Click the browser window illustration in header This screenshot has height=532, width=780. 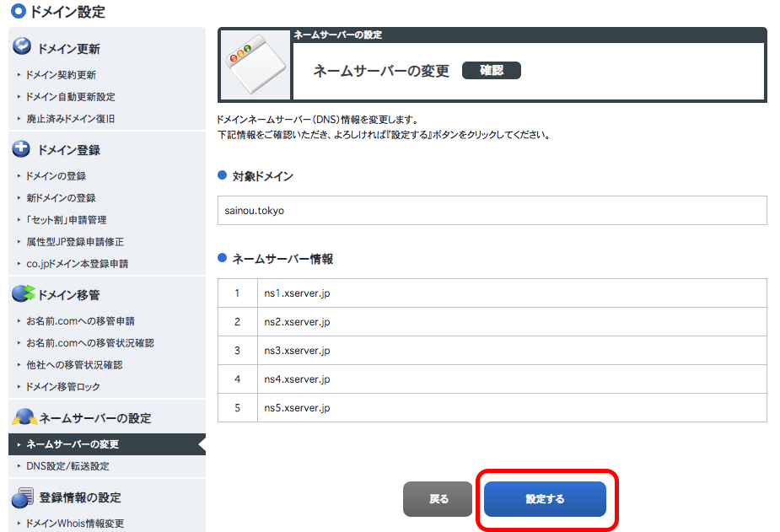256,65
